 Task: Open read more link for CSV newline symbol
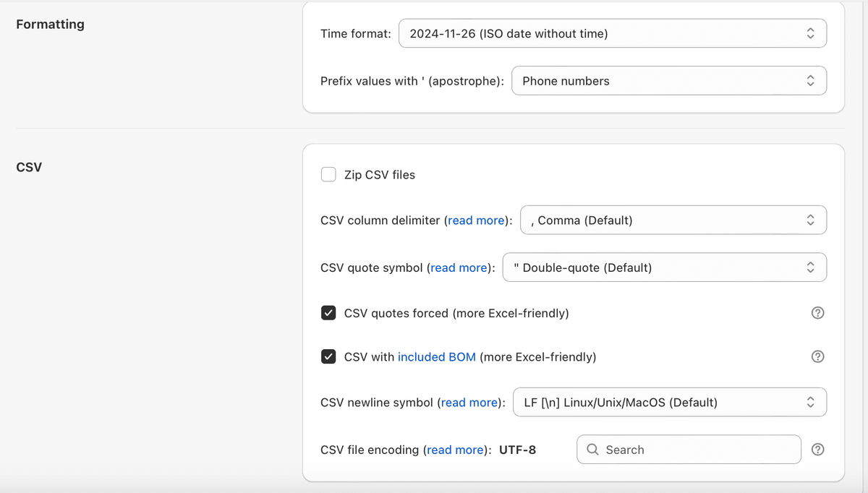click(469, 403)
